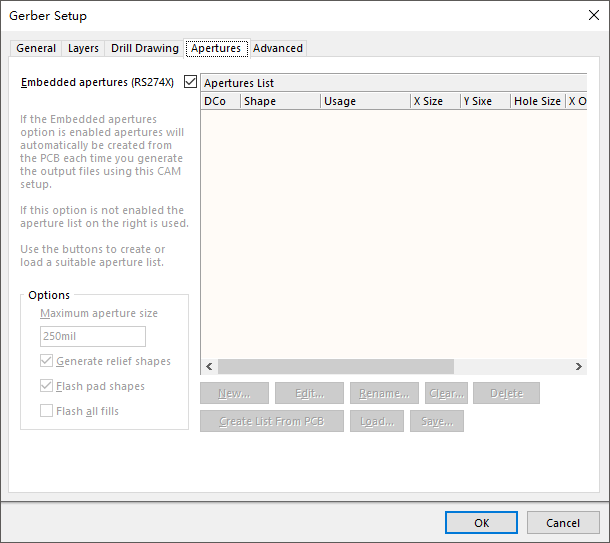This screenshot has height=543, width=610.
Task: Switch to the General tab
Action: click(x=36, y=48)
